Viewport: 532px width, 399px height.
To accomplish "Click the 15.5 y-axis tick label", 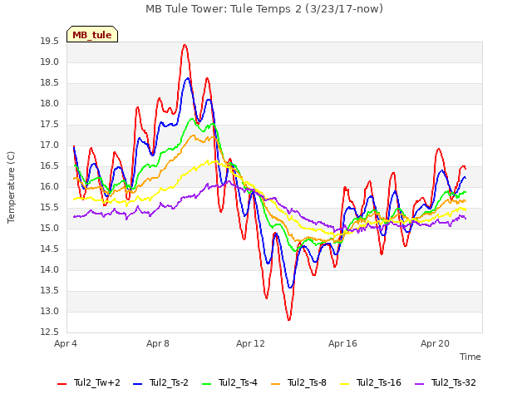I will [x=50, y=207].
